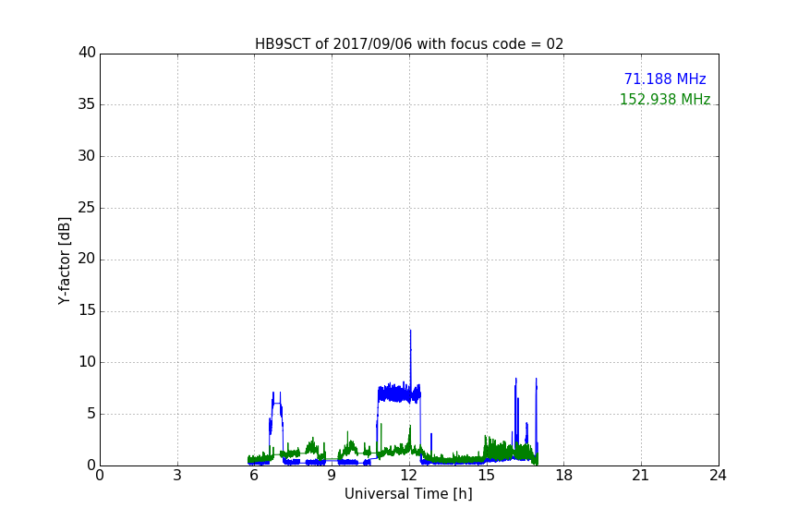Click the blue plateau between 11 and 12 h
The height and width of the screenshot is (532, 798).
tap(399, 393)
